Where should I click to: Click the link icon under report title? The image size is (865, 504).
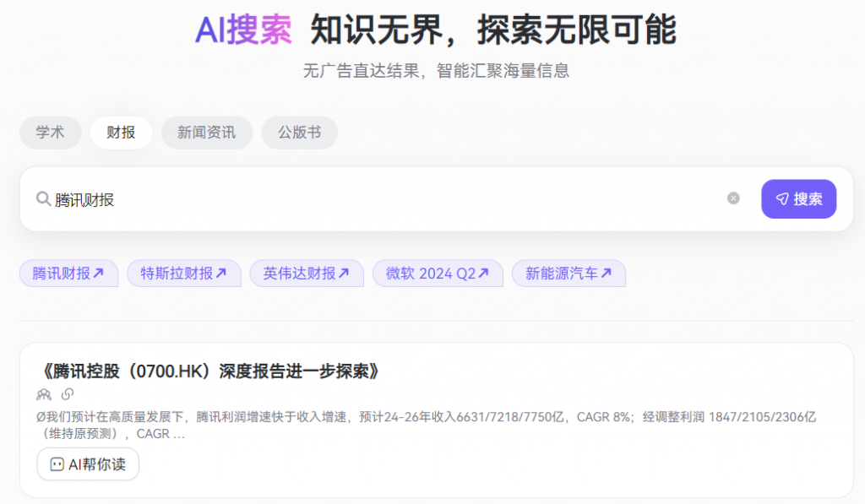(x=68, y=394)
